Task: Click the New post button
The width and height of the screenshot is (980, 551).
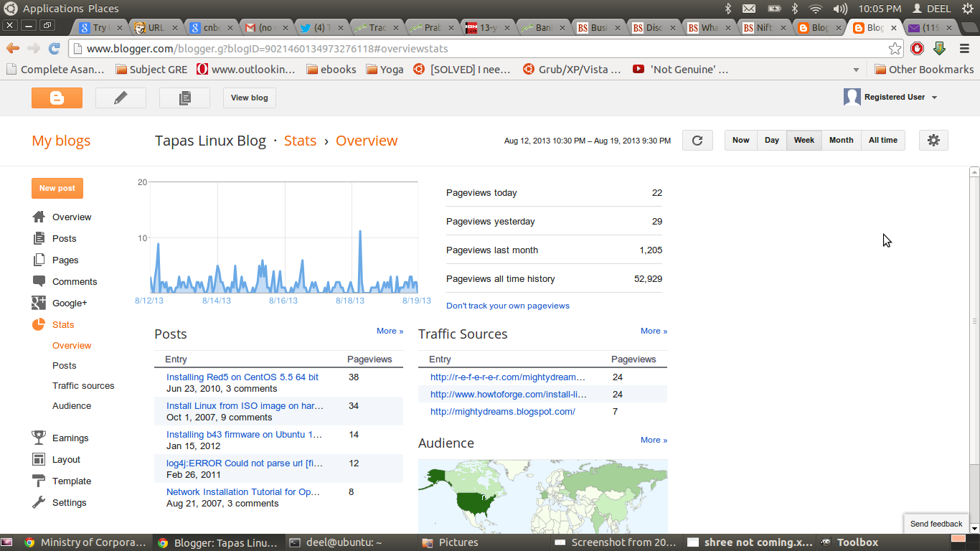Action: tap(57, 188)
